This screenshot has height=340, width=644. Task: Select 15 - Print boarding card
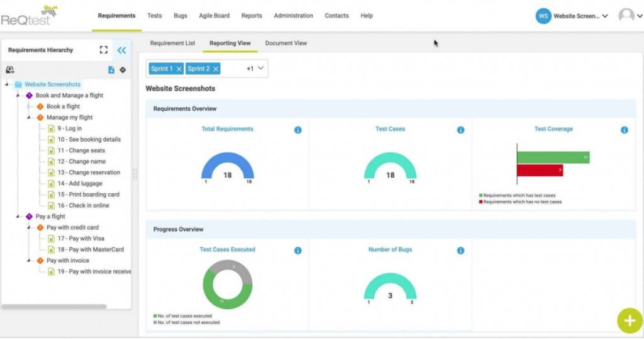click(88, 195)
